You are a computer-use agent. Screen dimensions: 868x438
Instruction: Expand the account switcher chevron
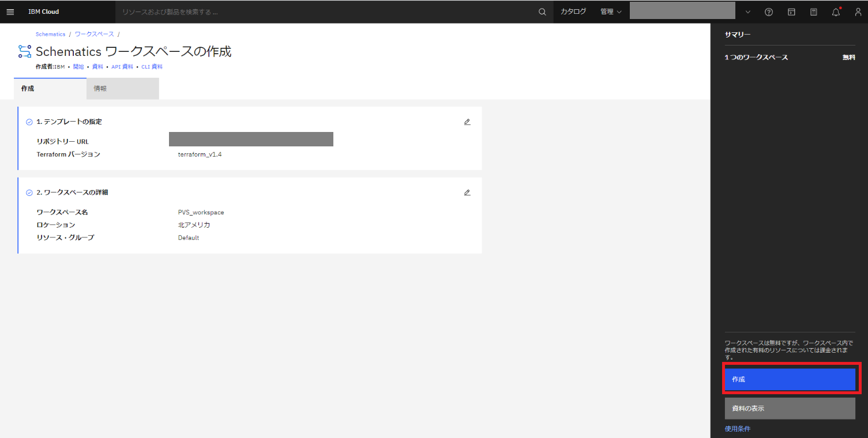click(748, 12)
